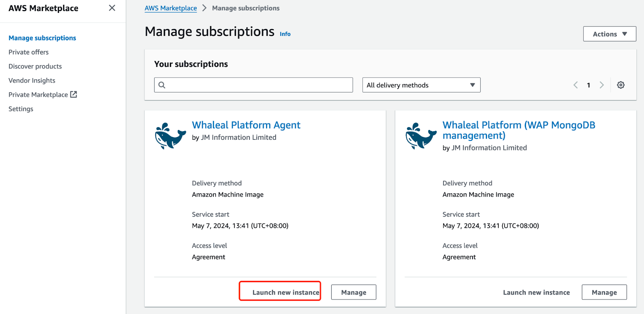Close the AWS Marketplace side panel

(x=112, y=8)
